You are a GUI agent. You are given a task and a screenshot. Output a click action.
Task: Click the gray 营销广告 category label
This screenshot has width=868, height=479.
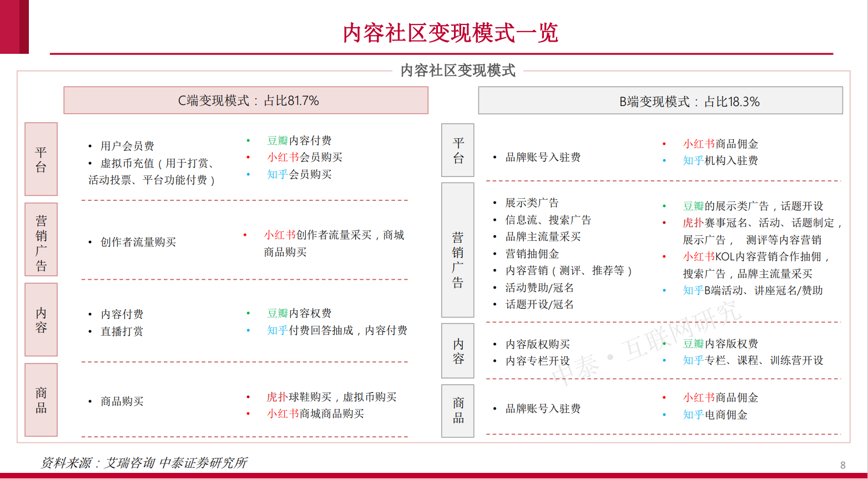pos(458,250)
